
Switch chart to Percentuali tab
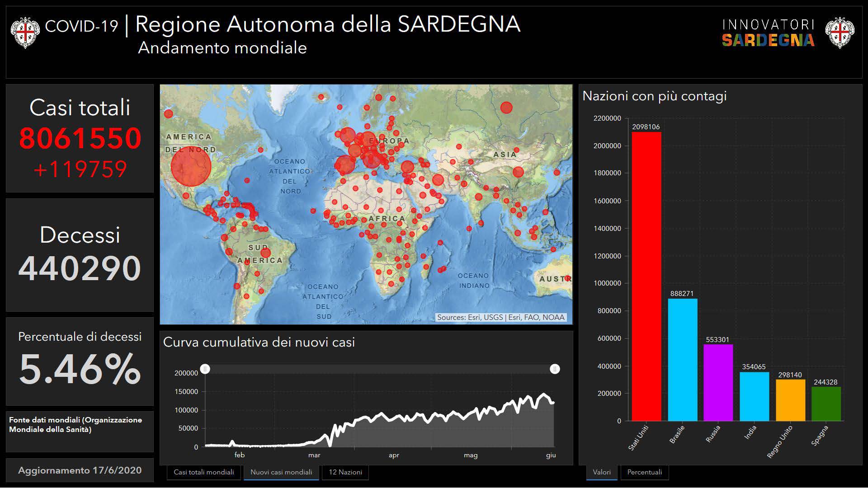coord(644,472)
